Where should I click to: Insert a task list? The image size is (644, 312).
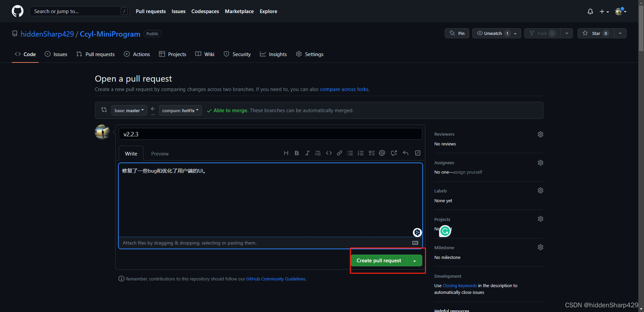click(372, 153)
